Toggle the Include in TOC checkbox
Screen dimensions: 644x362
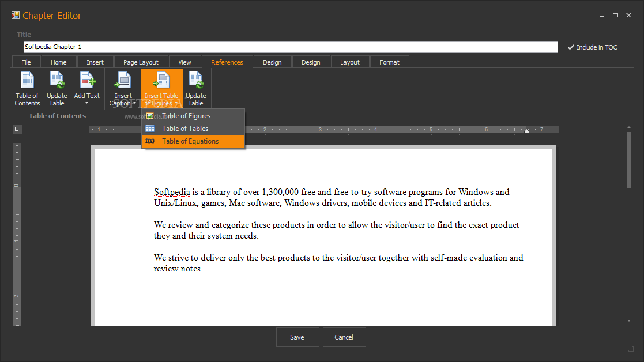click(571, 47)
